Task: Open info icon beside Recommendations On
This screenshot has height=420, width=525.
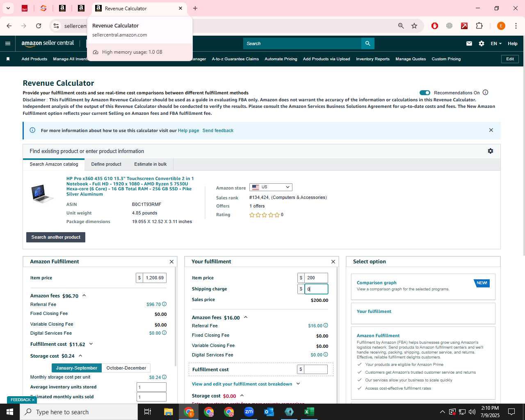Action: [486, 92]
